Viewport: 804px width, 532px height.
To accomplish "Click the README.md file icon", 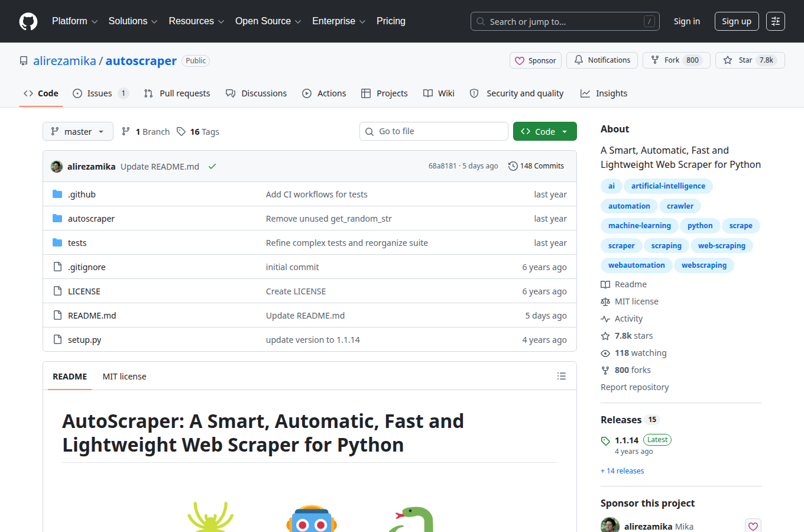I will tap(57, 316).
